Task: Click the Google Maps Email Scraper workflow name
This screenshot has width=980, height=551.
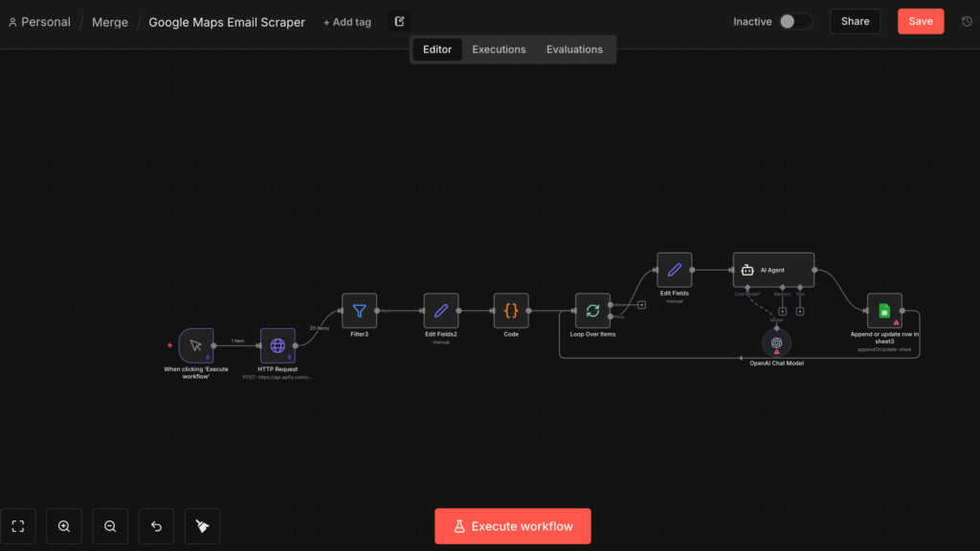Action: click(227, 22)
